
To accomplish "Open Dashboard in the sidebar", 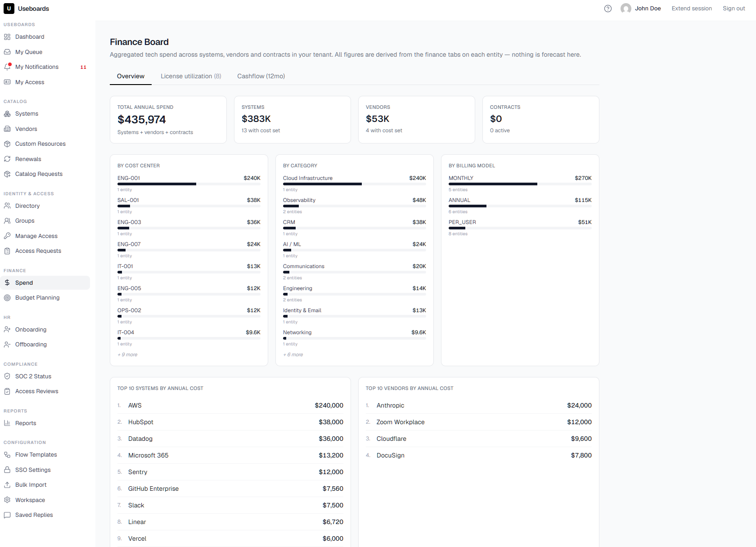I will click(x=45, y=37).
